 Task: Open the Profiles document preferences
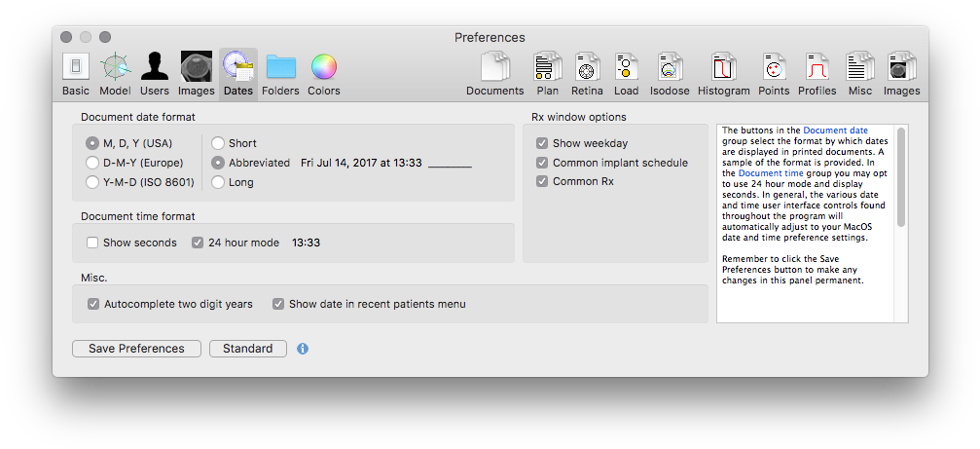(x=817, y=74)
